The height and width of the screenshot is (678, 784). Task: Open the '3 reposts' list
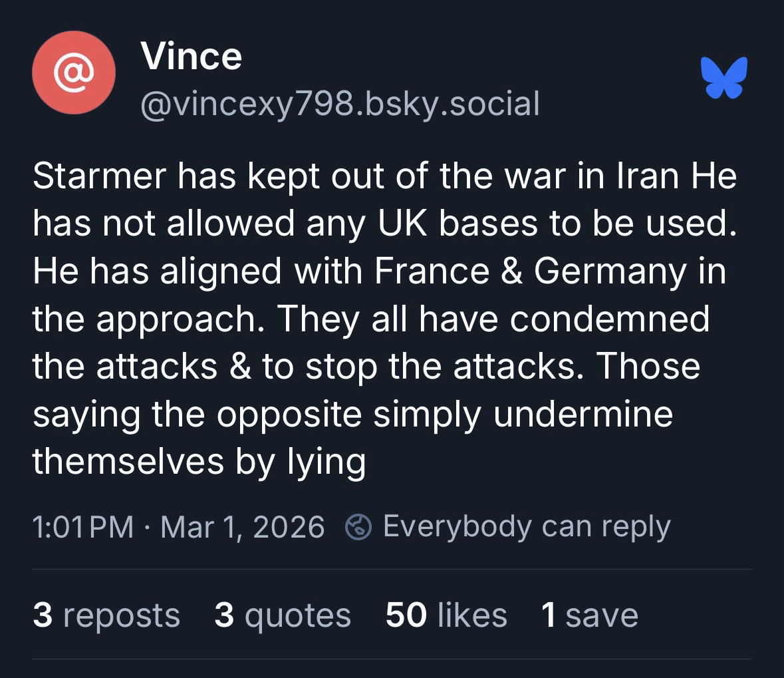pos(106,615)
